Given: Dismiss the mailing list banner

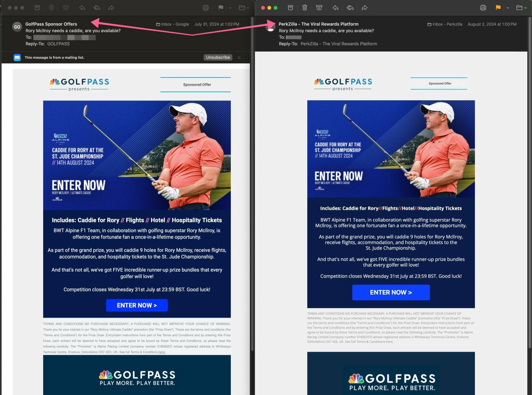Looking at the screenshot, I should coord(239,57).
